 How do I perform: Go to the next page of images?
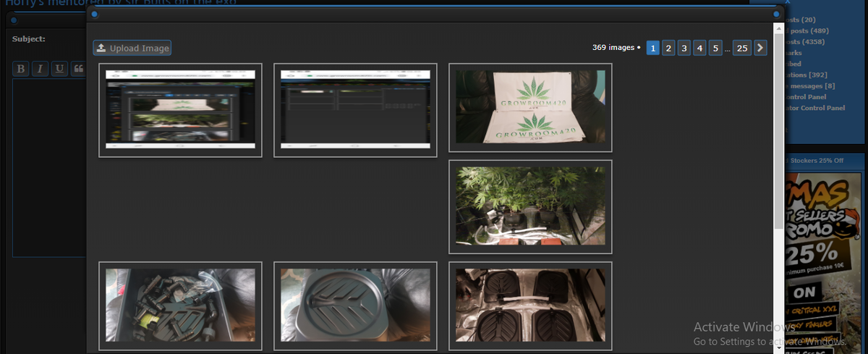[x=760, y=49]
